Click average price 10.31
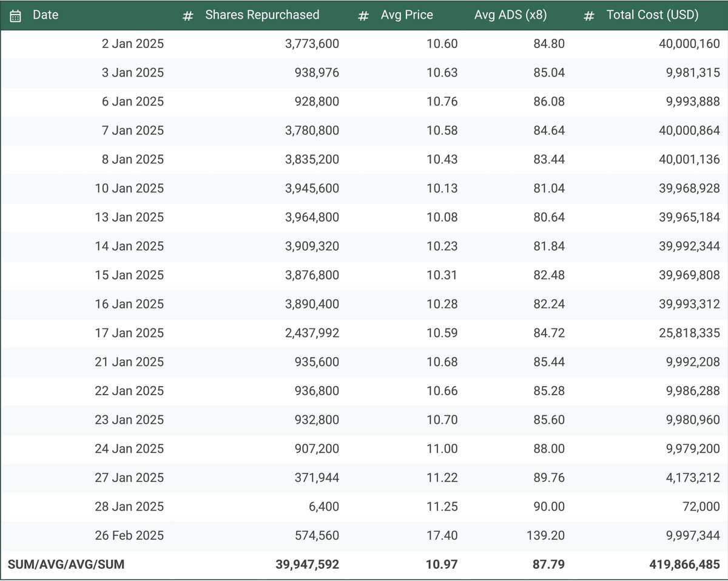The height and width of the screenshot is (581, 728). coord(442,275)
